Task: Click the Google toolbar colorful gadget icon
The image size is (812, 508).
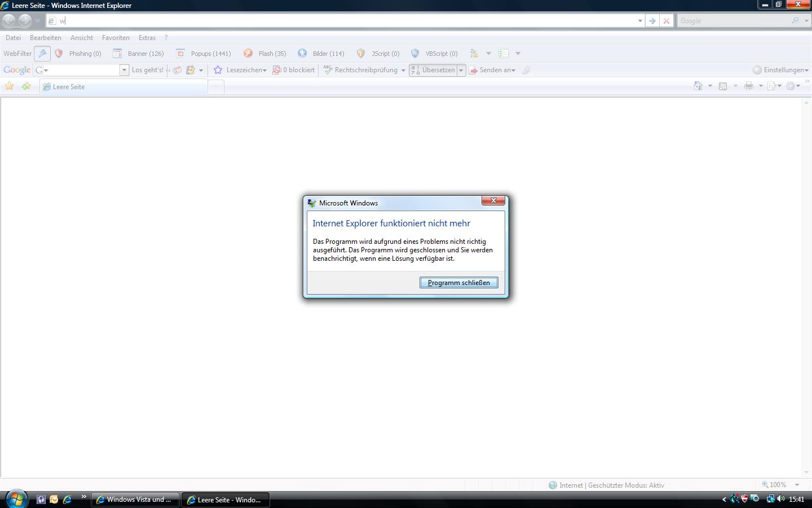Action: click(x=191, y=70)
